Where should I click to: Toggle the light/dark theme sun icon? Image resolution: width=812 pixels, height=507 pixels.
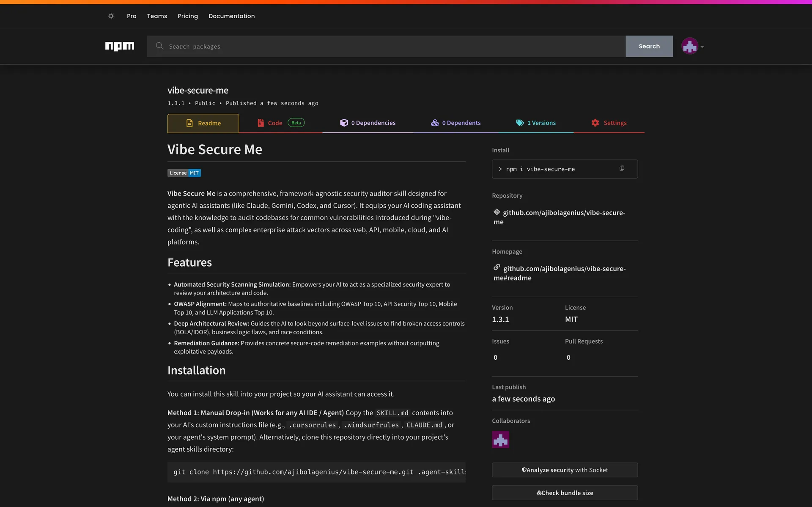[x=111, y=16]
